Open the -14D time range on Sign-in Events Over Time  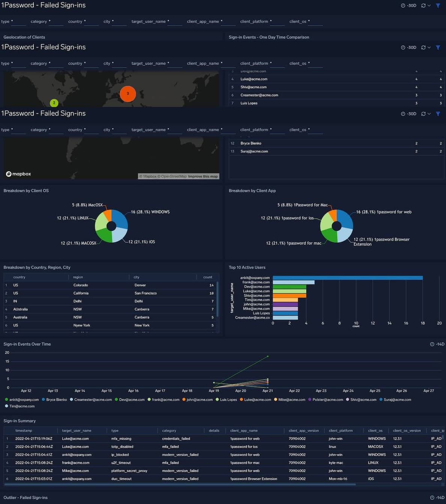click(437, 344)
